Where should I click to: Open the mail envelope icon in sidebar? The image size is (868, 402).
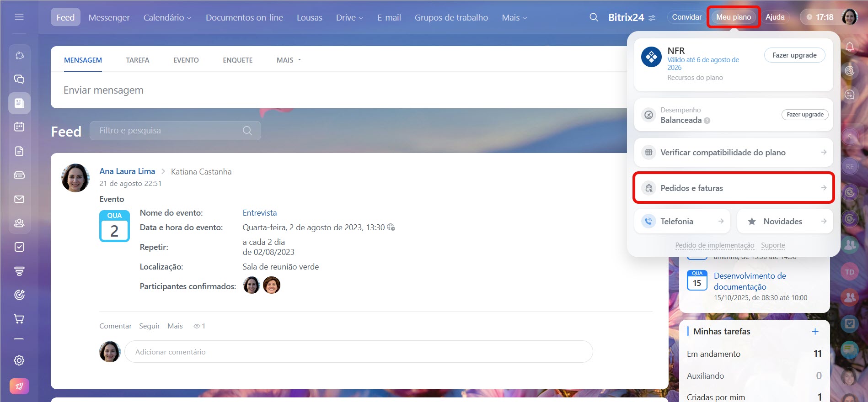tap(19, 199)
